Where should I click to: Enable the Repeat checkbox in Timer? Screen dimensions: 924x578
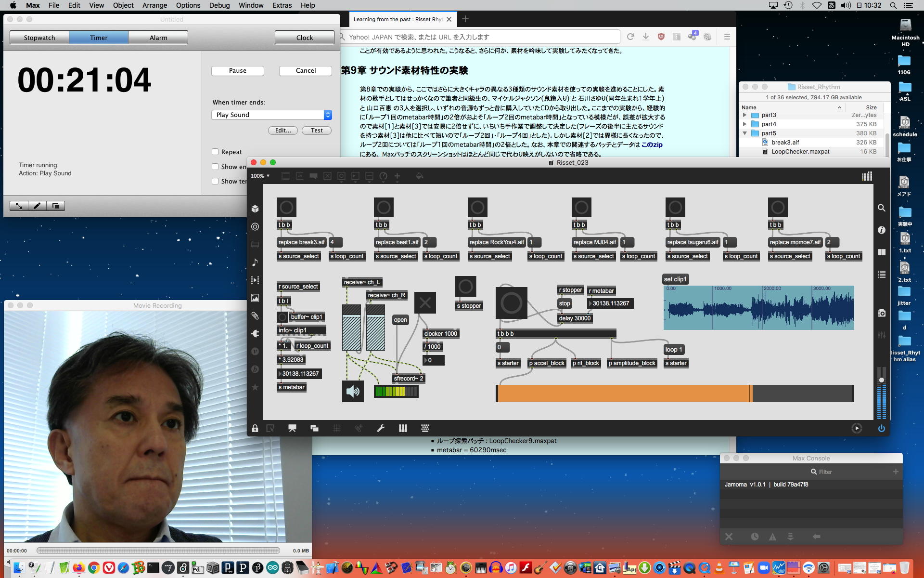[x=215, y=152]
